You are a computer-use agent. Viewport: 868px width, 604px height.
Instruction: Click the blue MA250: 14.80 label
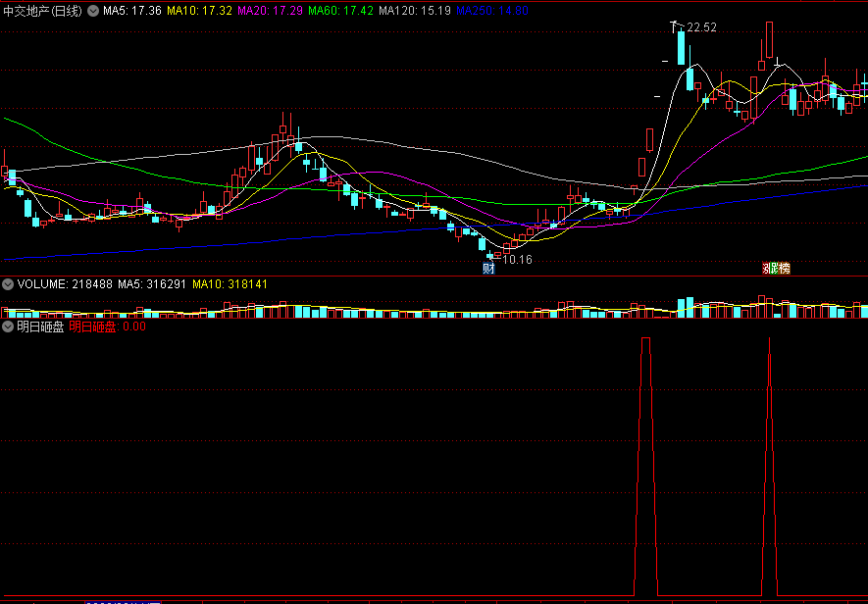pos(492,11)
